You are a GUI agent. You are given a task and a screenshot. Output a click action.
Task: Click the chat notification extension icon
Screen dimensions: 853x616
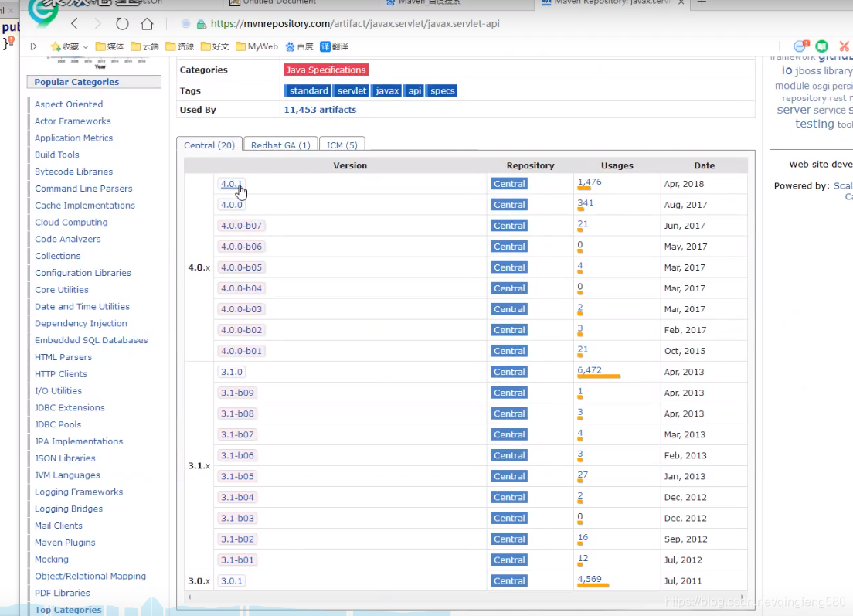[x=800, y=46]
